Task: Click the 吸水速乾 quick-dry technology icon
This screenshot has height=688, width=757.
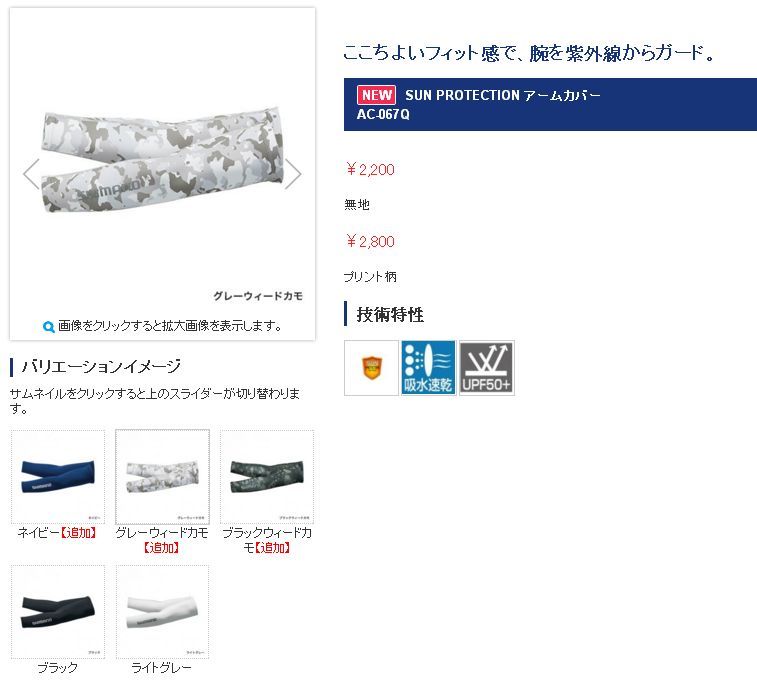Action: pos(428,368)
